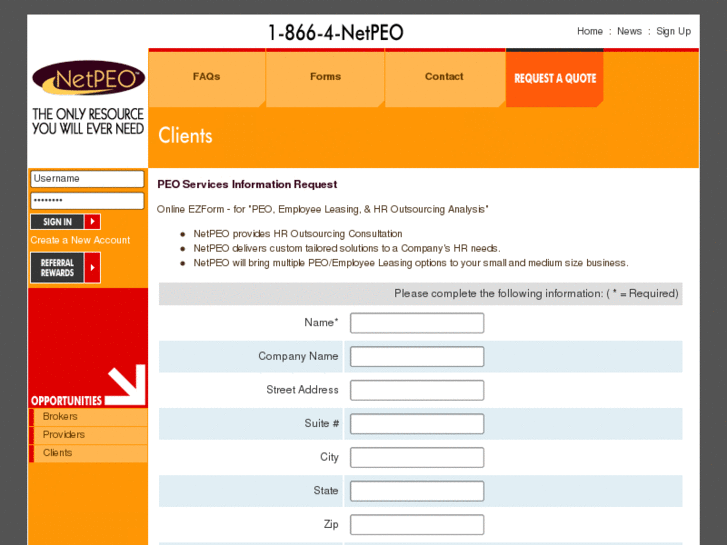Open Brokers in Opportunities menu
Screen dimensions: 727x545
88,417
